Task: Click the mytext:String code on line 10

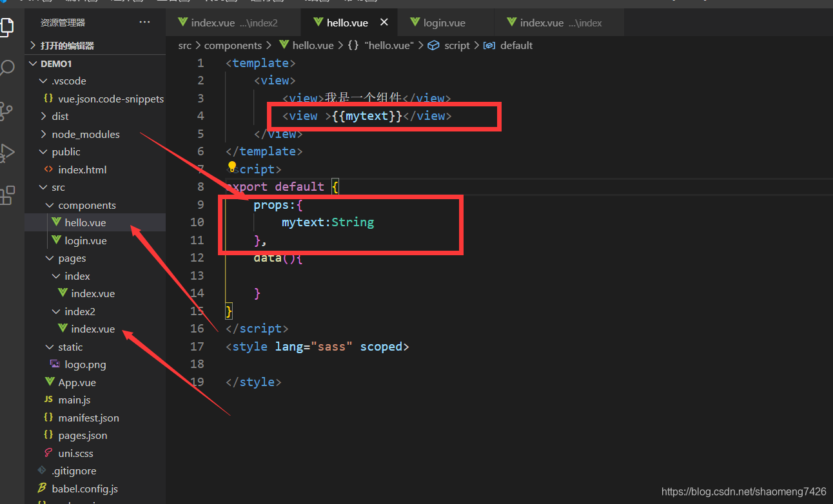Action: coord(328,222)
